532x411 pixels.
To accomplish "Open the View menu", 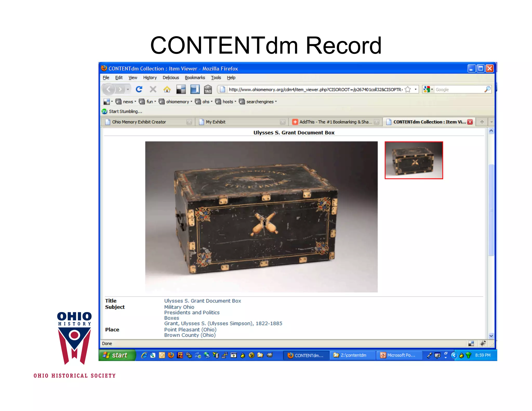I will (x=133, y=77).
